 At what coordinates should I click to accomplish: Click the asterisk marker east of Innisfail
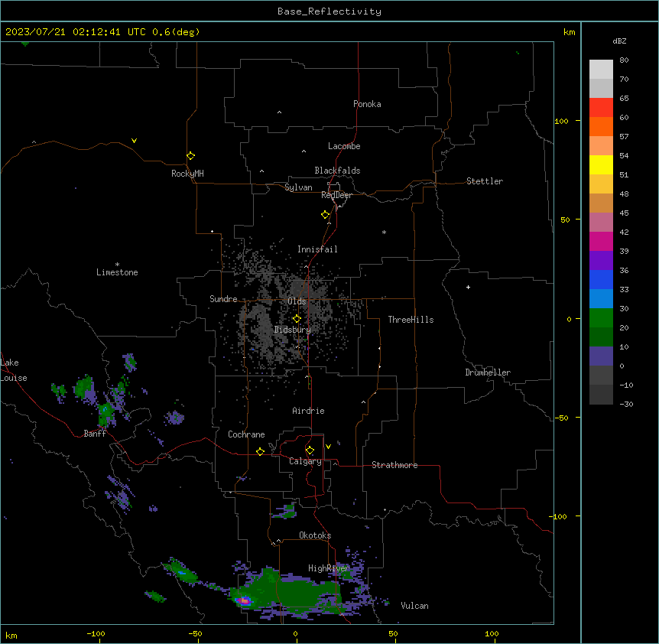(x=384, y=232)
